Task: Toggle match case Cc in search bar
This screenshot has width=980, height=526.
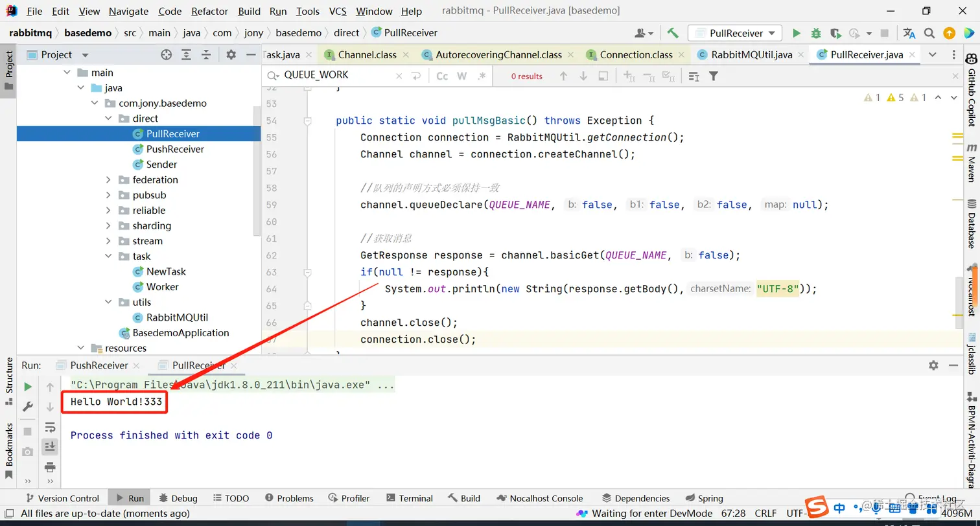Action: tap(442, 76)
